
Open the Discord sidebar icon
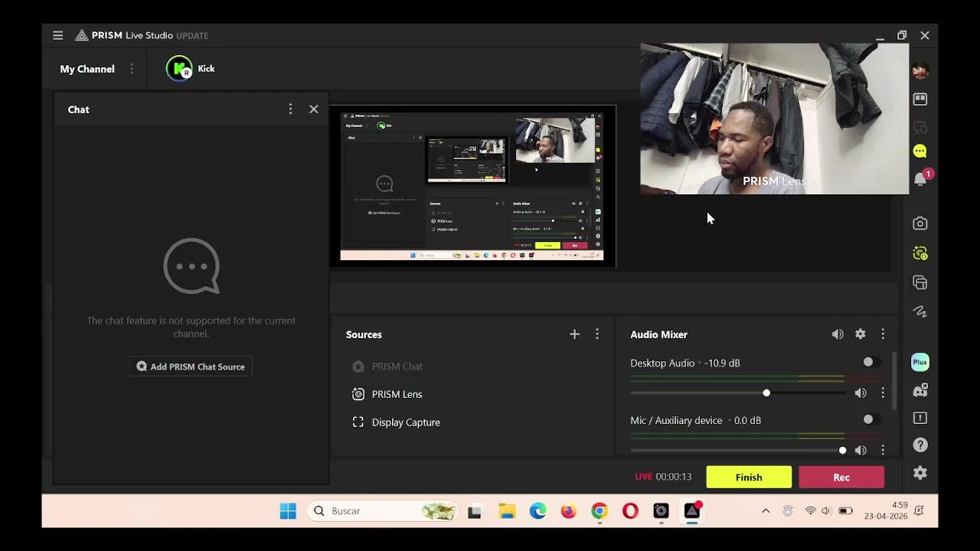coord(920,391)
